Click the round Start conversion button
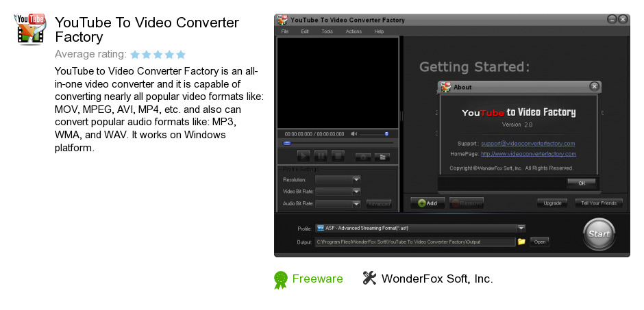This screenshot has width=644, height=310. coord(599,234)
